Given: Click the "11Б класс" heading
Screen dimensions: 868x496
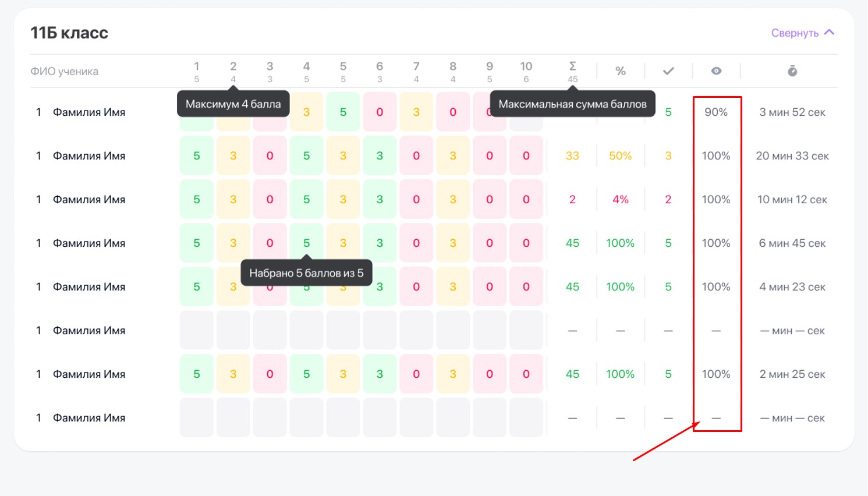Looking at the screenshot, I should point(69,33).
